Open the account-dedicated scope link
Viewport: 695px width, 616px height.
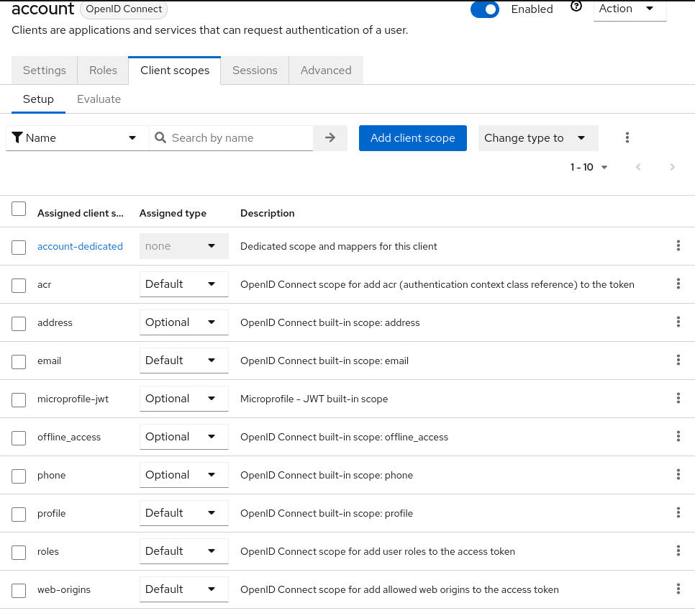(80, 246)
